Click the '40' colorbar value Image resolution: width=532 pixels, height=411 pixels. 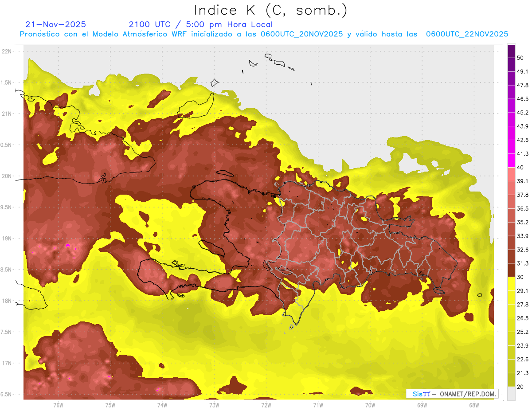click(x=520, y=168)
